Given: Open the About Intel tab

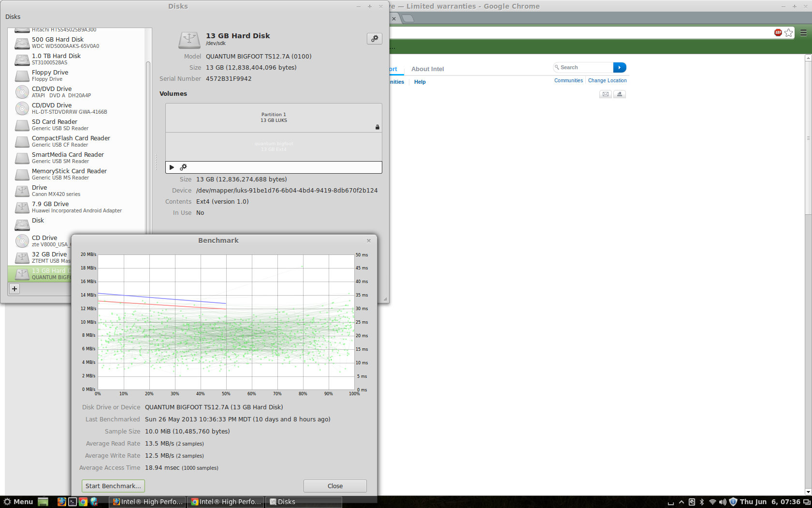Looking at the screenshot, I should (428, 69).
